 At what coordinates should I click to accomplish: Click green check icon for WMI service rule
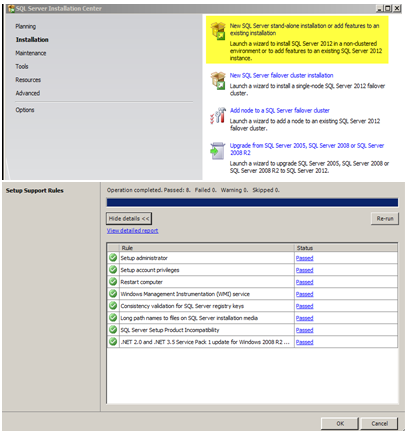[113, 294]
